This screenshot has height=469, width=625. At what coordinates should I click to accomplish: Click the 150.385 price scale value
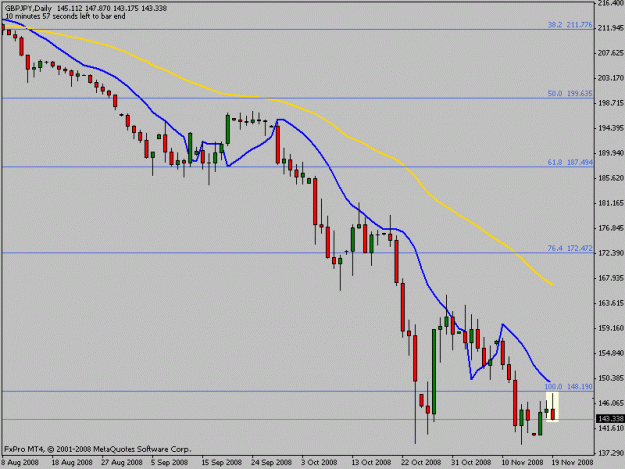pos(611,378)
